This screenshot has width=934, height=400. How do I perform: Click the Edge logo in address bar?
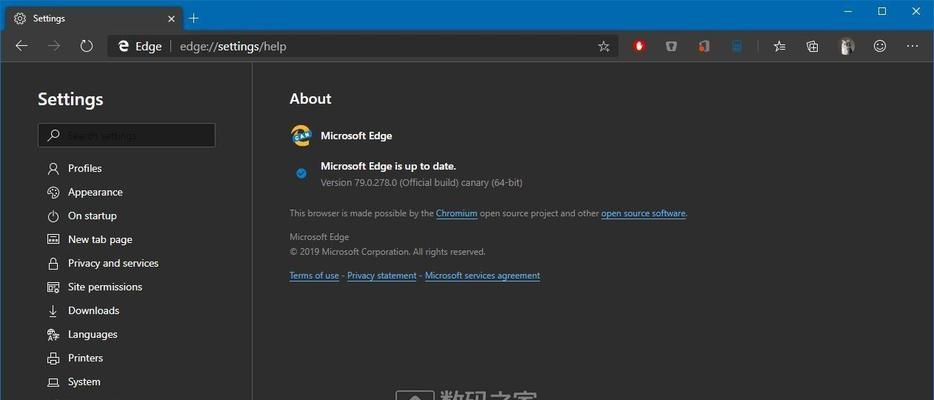pos(124,46)
